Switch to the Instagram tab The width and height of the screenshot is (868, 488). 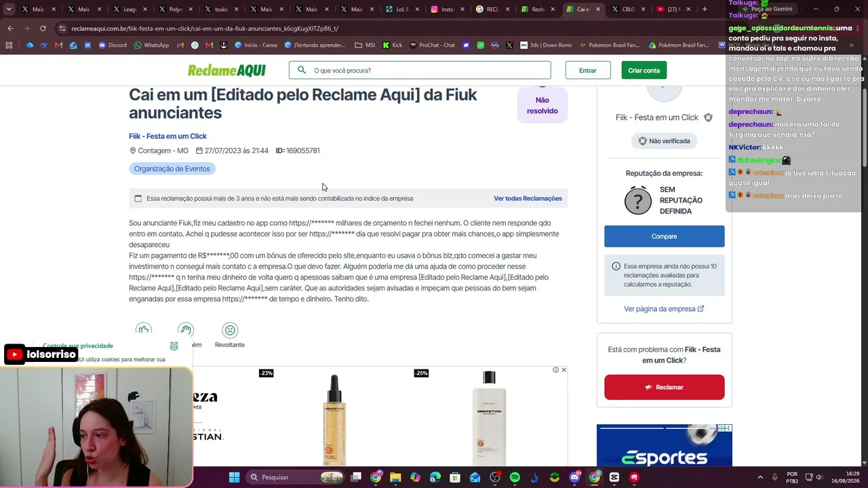pyautogui.click(x=446, y=9)
